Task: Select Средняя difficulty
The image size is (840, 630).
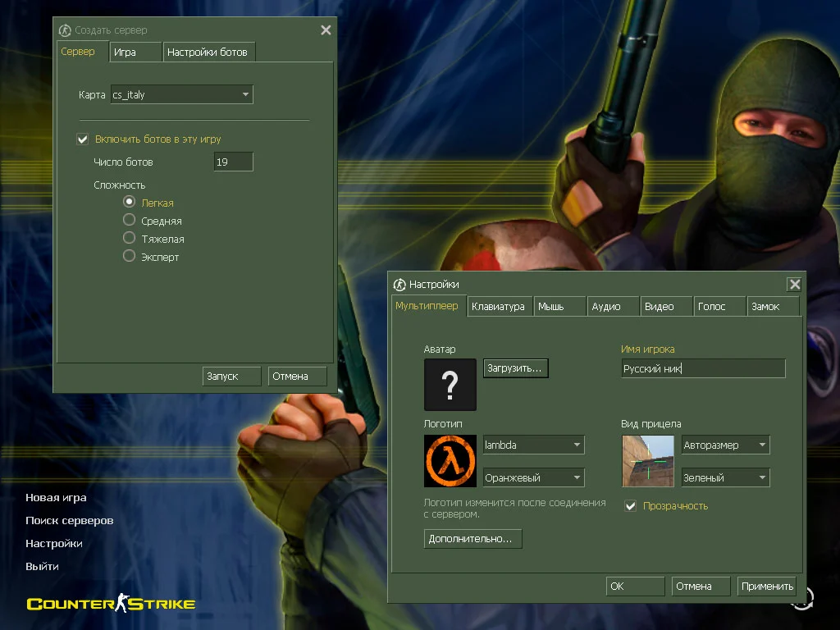Action: pos(129,220)
